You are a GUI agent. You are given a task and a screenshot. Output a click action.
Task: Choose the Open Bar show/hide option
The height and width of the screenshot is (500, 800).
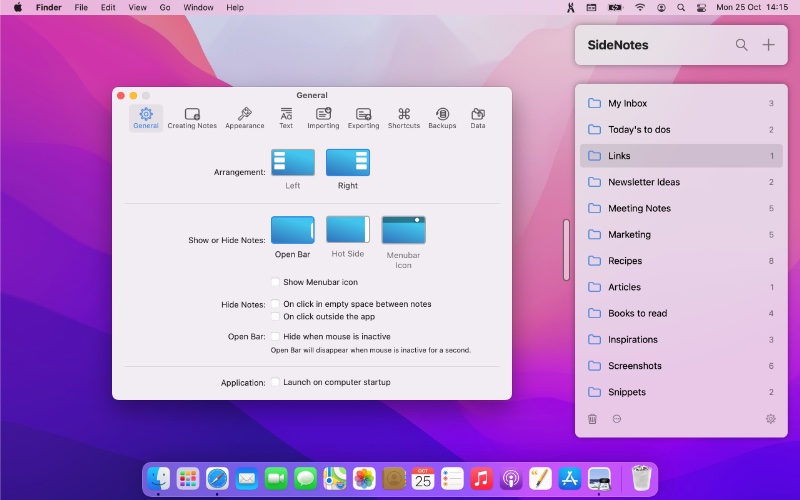pyautogui.click(x=293, y=230)
